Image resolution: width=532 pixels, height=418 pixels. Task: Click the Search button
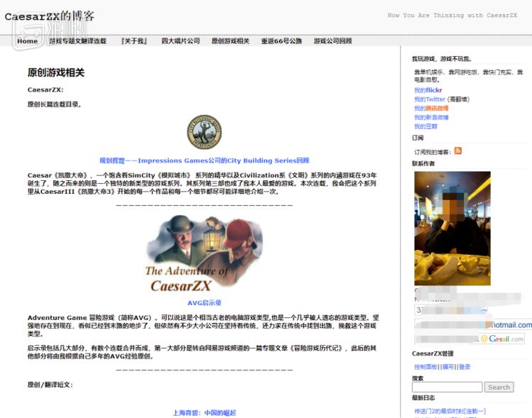click(x=499, y=387)
